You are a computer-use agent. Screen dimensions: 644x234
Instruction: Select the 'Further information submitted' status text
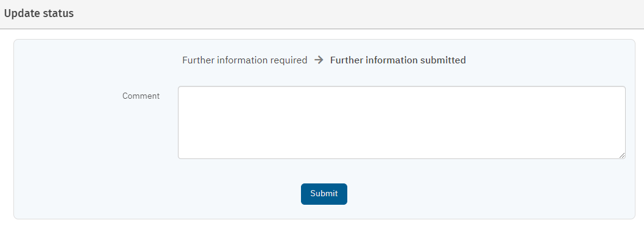tap(398, 60)
